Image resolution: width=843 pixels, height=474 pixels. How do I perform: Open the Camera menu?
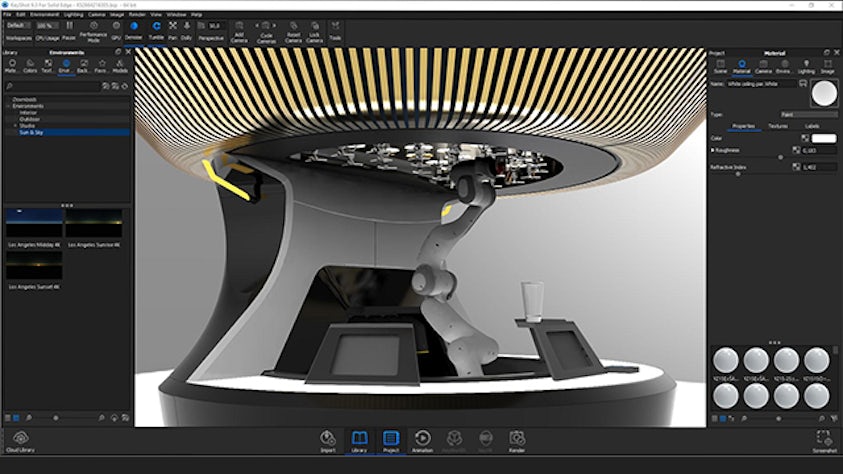tap(97, 15)
